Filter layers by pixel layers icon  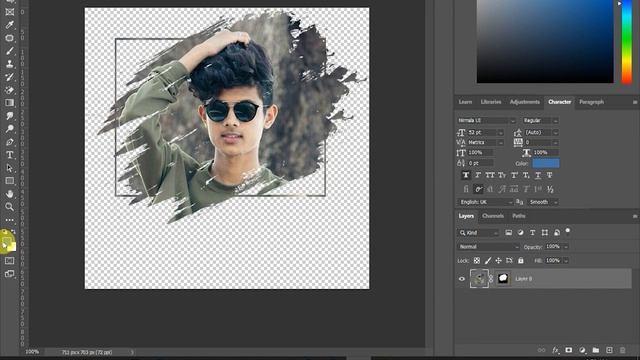click(x=509, y=233)
